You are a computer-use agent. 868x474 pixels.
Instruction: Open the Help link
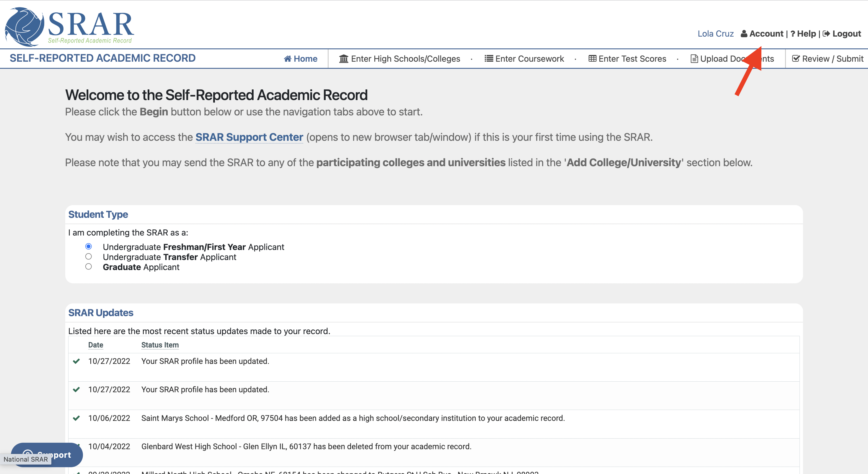pyautogui.click(x=806, y=34)
